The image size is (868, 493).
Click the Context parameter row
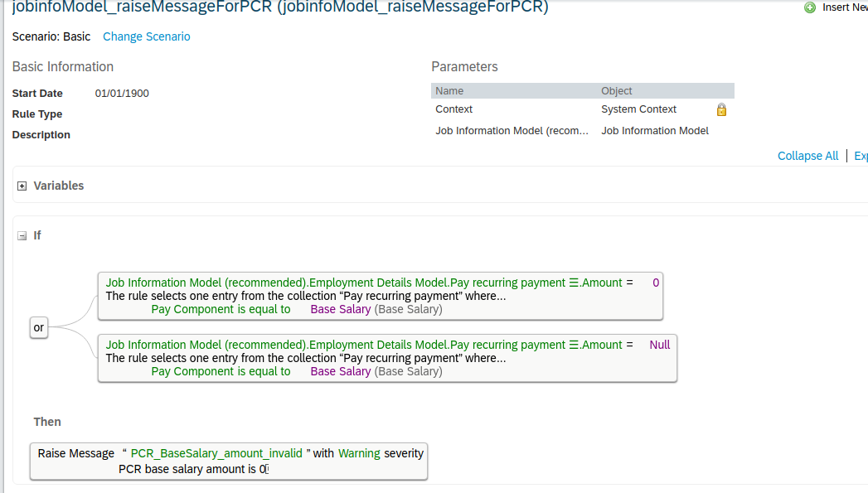[x=582, y=109]
